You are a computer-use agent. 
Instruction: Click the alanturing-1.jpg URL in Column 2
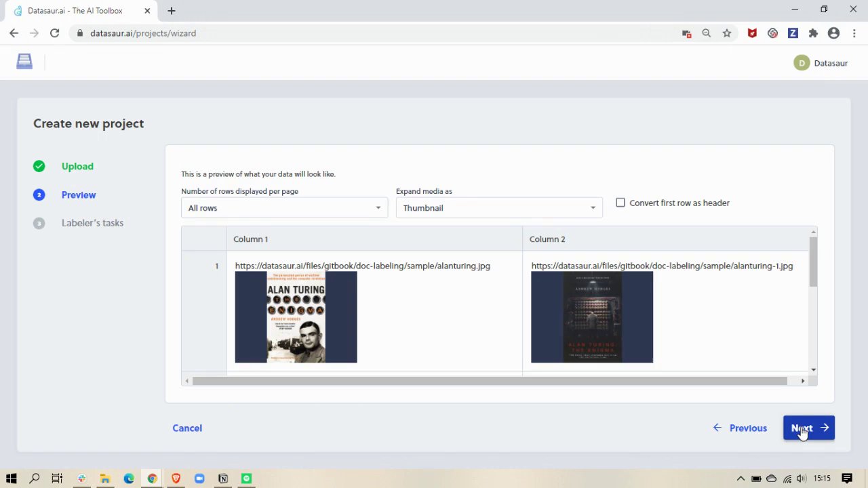click(x=662, y=266)
